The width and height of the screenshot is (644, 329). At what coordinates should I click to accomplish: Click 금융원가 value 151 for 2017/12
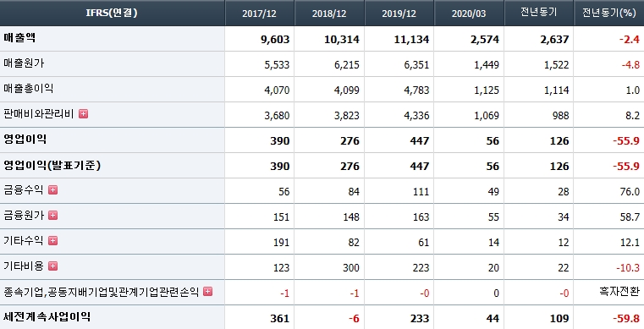(281, 217)
